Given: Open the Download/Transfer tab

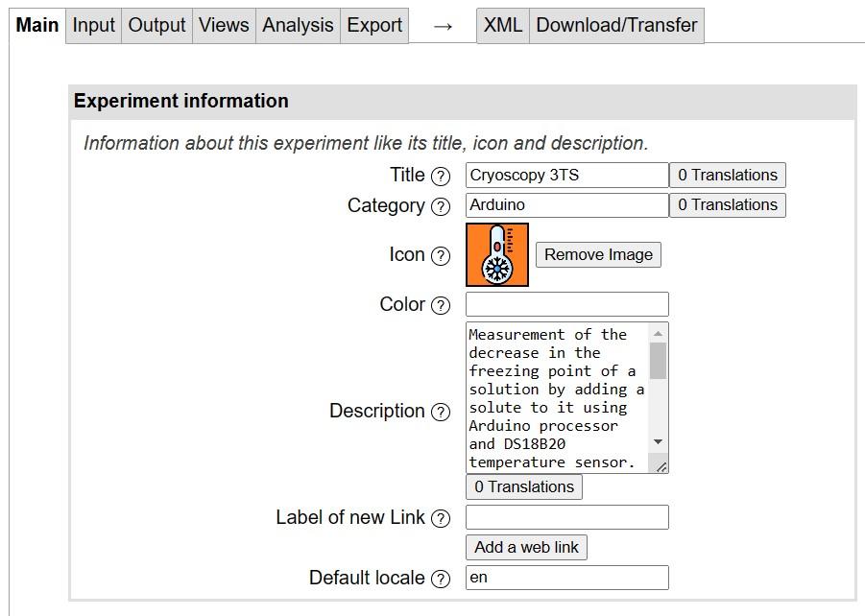Looking at the screenshot, I should 616,26.
